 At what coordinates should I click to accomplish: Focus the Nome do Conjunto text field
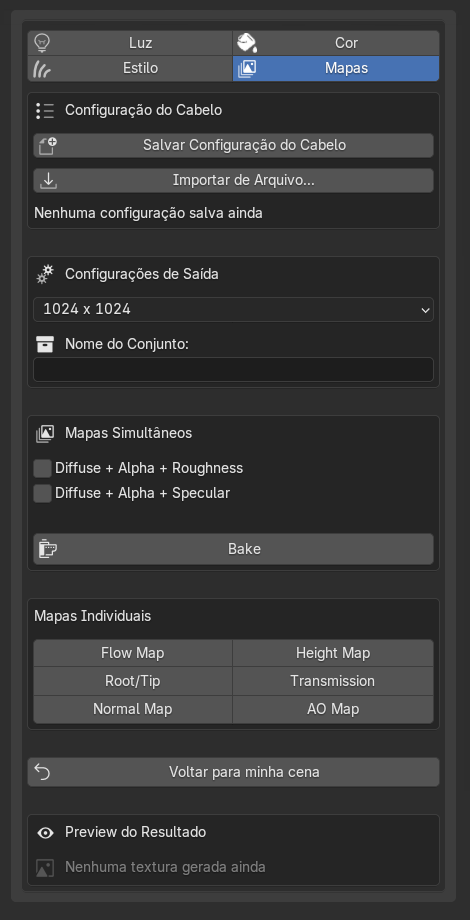click(234, 370)
